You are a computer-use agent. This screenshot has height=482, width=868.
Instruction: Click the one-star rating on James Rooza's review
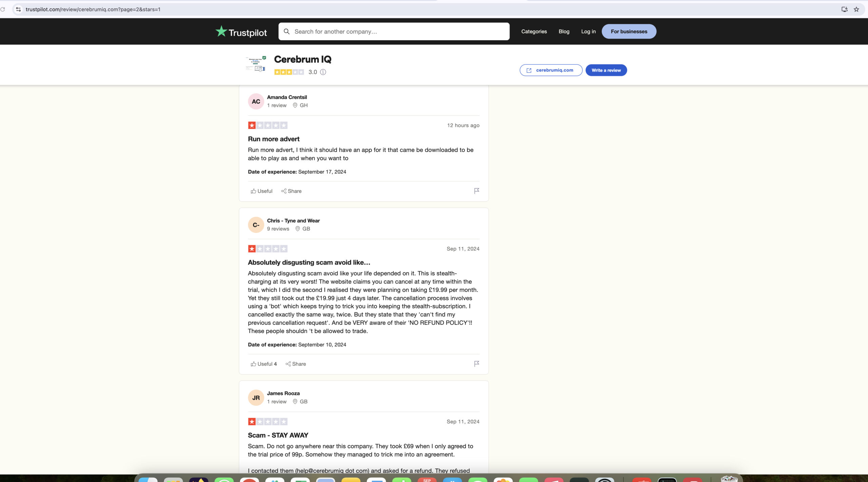coord(268,422)
